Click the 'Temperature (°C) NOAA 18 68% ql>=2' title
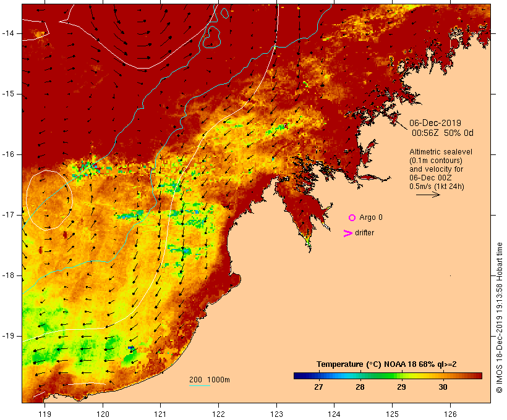The image size is (507, 420). tap(386, 364)
